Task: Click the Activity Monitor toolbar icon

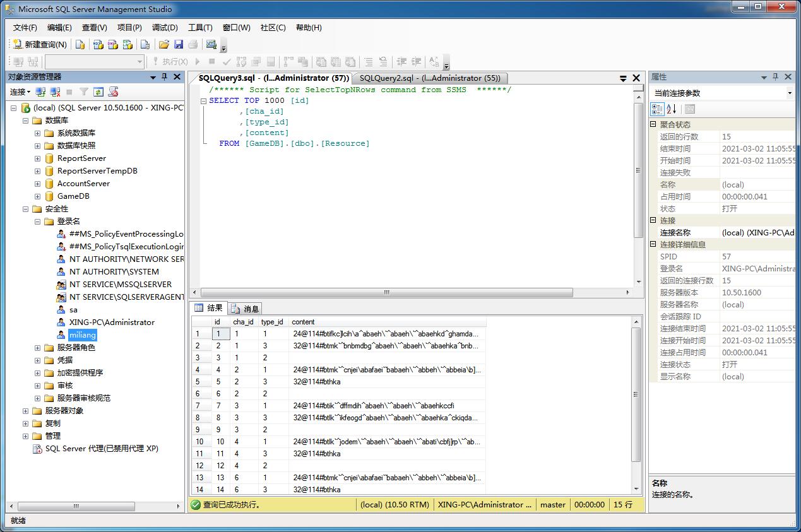Action: (x=211, y=44)
